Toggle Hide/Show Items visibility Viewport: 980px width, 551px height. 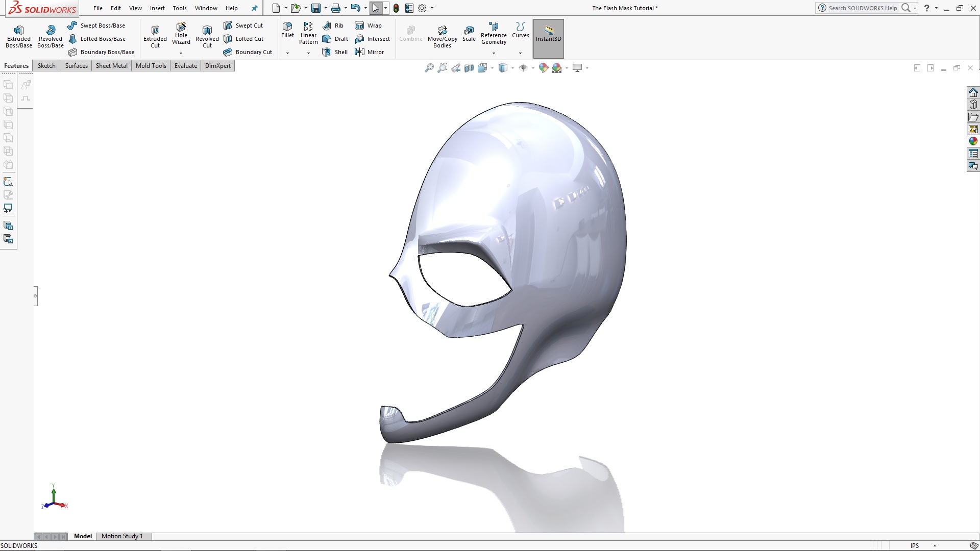pos(524,67)
